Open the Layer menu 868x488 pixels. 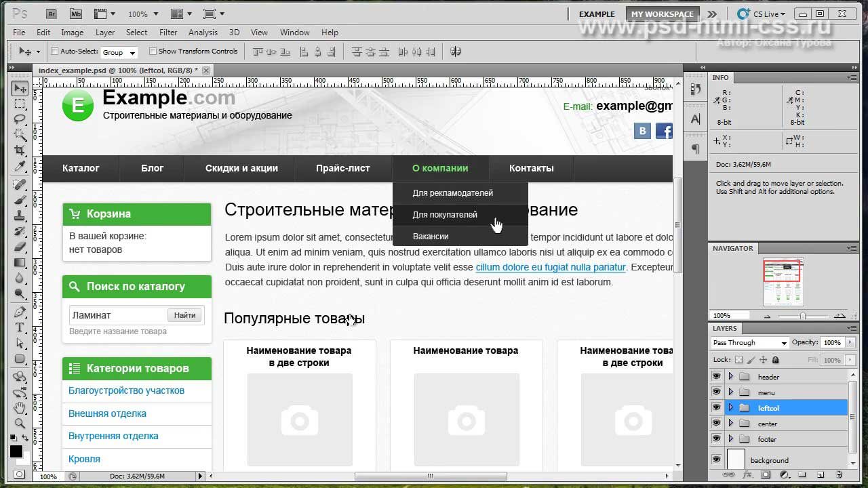click(x=105, y=32)
